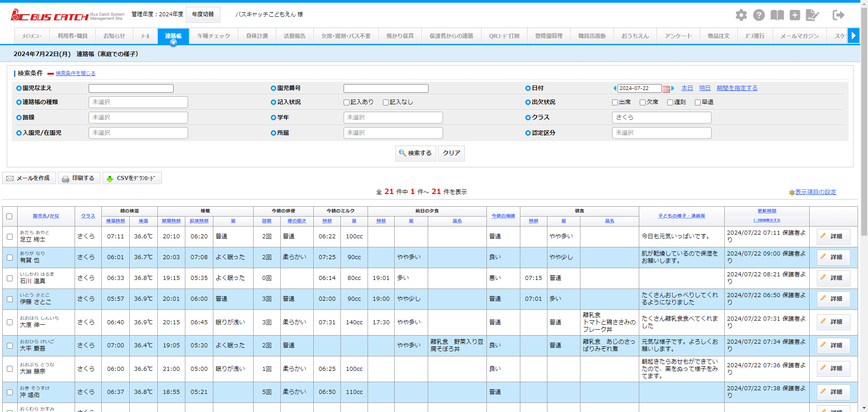Open the manual book icon
Viewport: 868px width, 412px height.
click(x=777, y=15)
